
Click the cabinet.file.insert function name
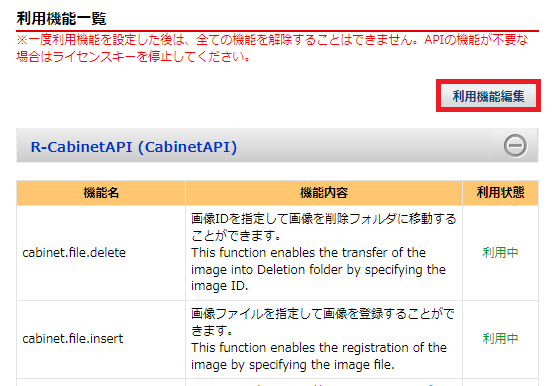[x=73, y=338]
